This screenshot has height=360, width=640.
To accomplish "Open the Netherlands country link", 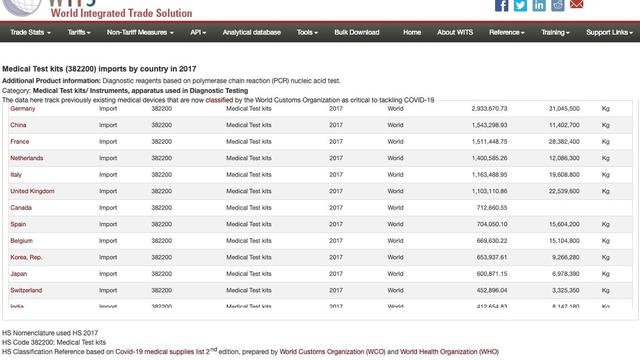I will pos(27,158).
